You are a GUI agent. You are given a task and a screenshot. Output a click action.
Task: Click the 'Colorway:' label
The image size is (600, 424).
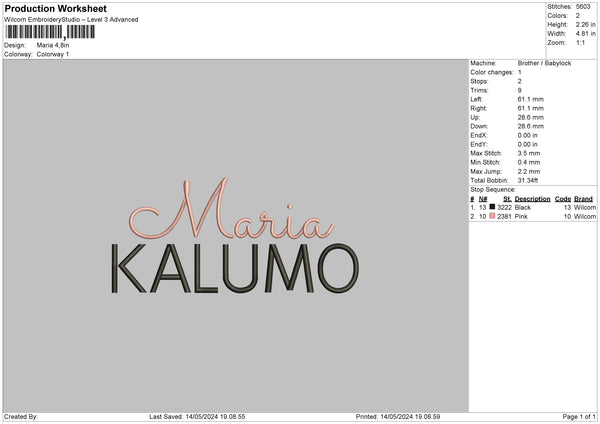click(x=18, y=54)
